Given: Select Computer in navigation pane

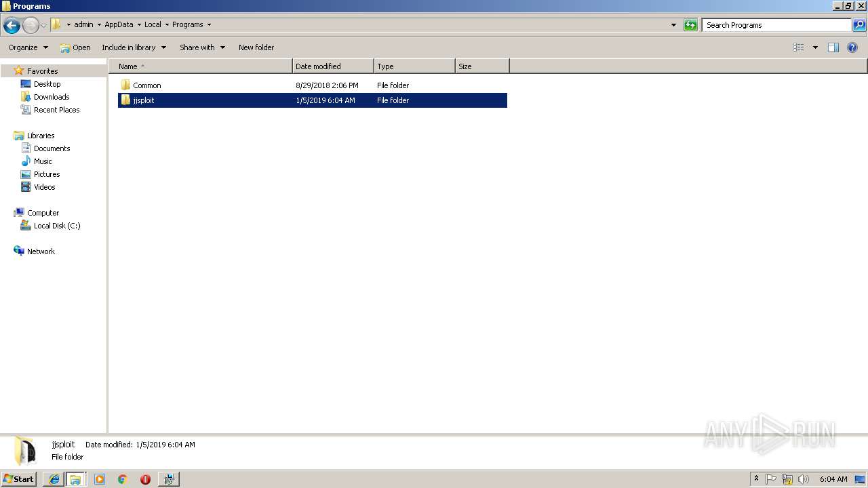Looking at the screenshot, I should tap(43, 213).
